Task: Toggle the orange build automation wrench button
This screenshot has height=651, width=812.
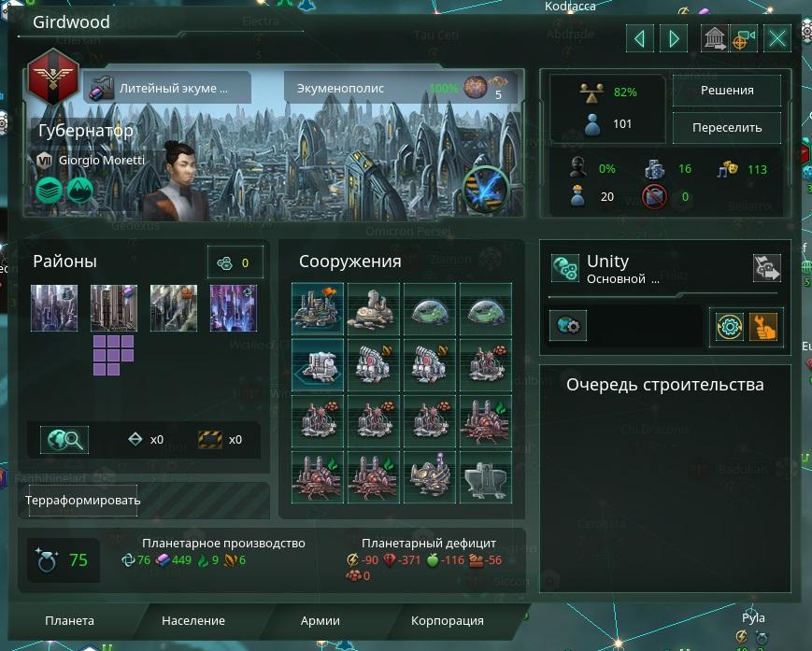Action: [x=762, y=327]
